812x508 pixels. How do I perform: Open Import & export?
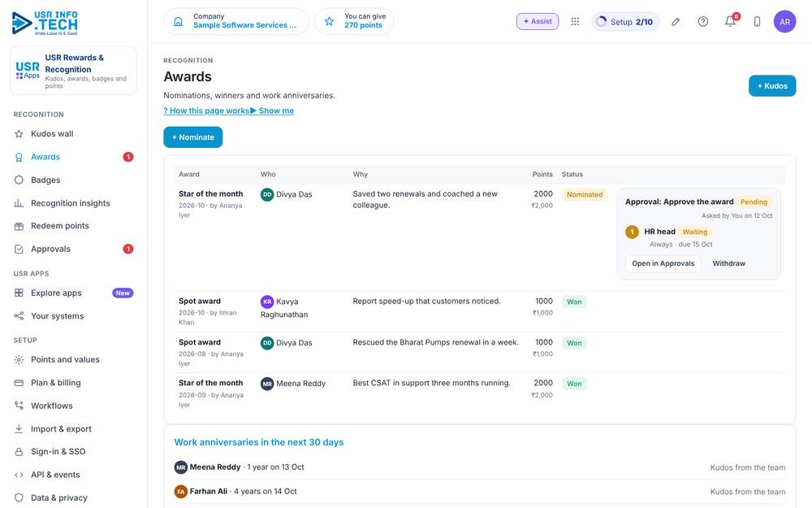(x=74, y=428)
